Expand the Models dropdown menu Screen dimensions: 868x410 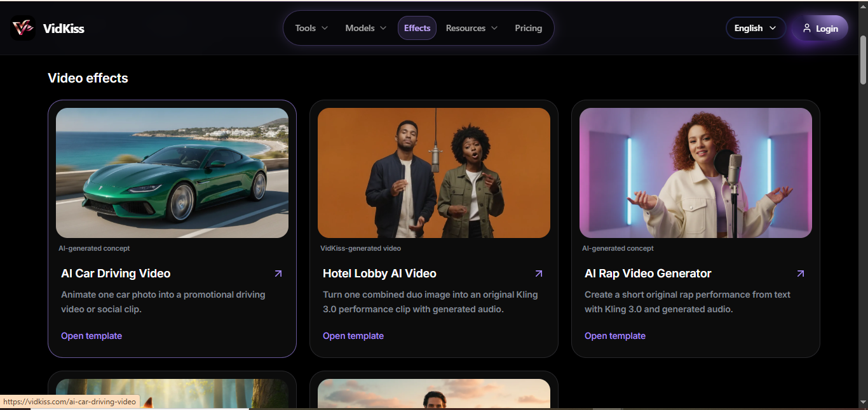click(x=366, y=28)
